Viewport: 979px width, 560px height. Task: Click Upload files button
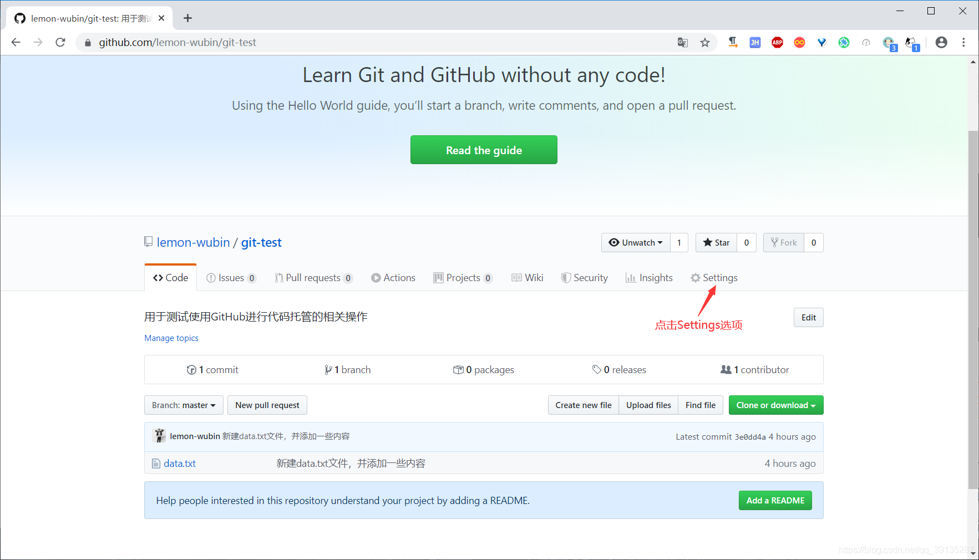[x=648, y=405]
